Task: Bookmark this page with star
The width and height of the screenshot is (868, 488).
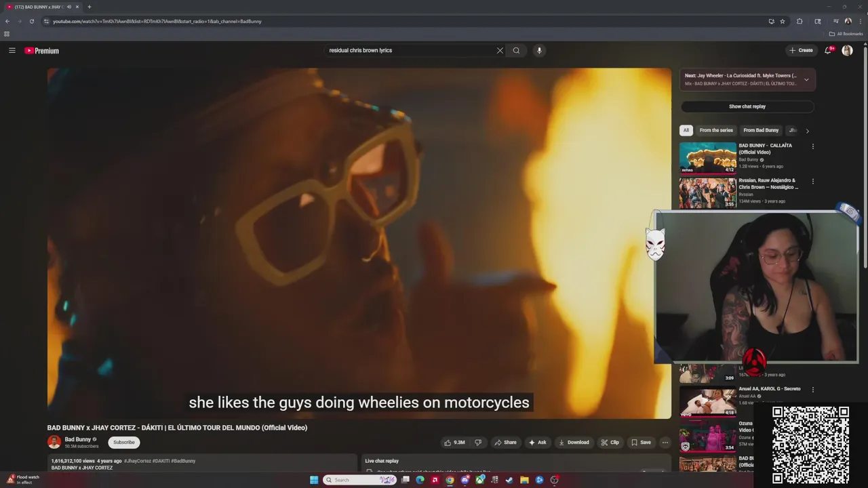Action: (783, 21)
